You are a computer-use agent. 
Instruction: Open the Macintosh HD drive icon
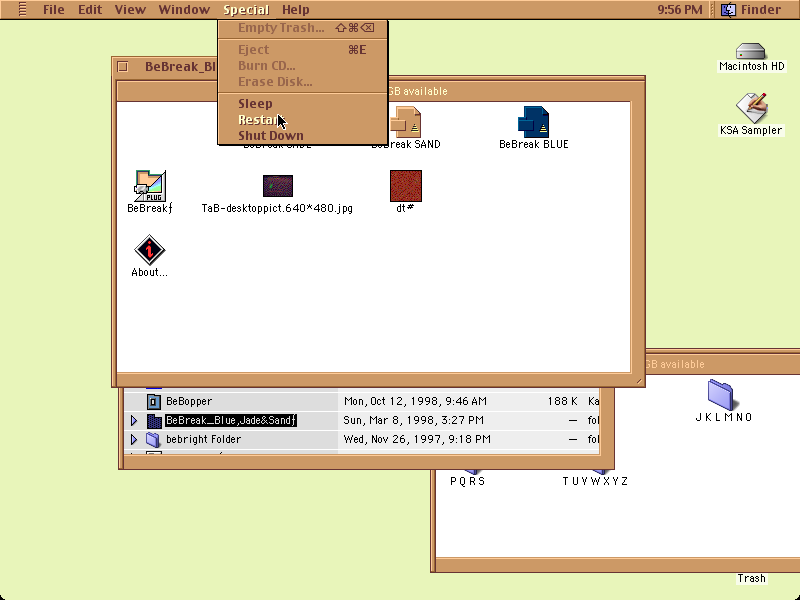click(x=751, y=52)
